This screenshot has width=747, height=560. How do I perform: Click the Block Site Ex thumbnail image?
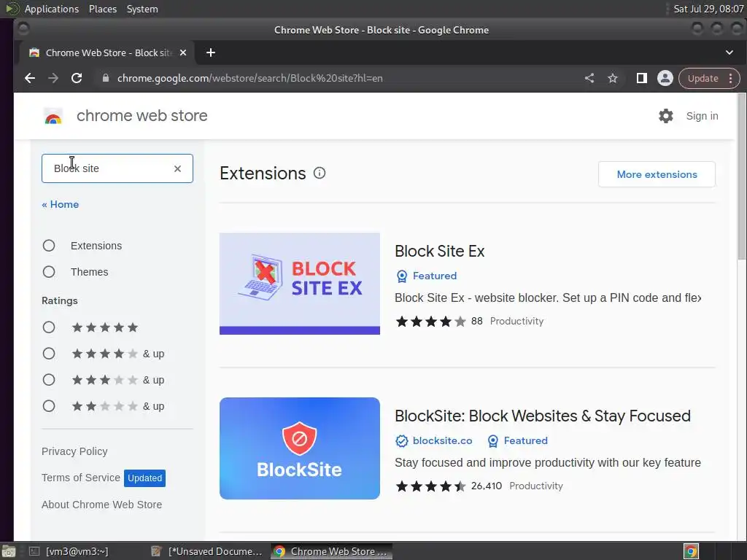(300, 284)
